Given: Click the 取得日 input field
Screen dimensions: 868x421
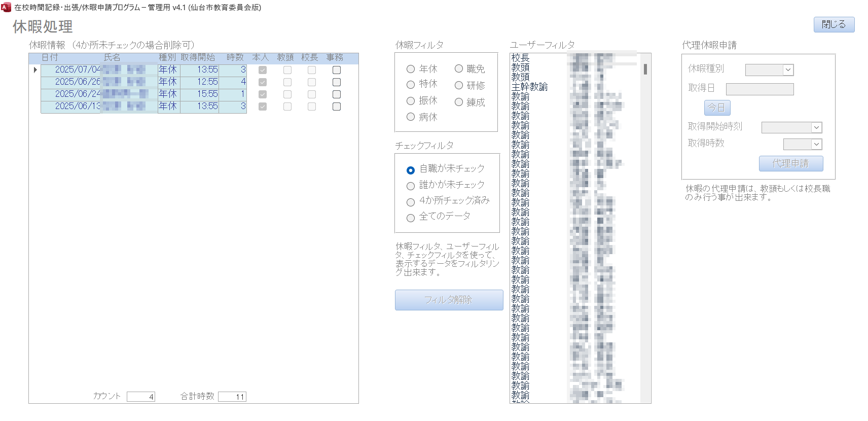Looking at the screenshot, I should coord(759,89).
